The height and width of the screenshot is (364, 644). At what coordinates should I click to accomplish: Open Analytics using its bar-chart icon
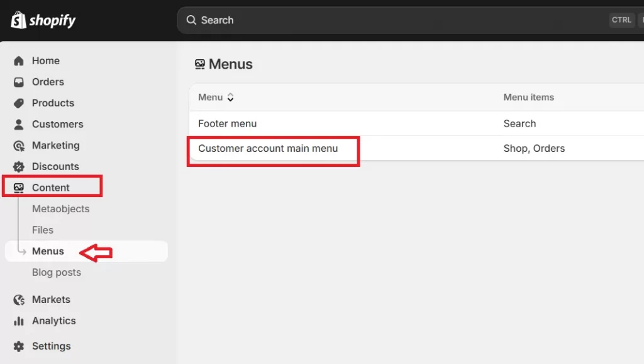pyautogui.click(x=19, y=321)
